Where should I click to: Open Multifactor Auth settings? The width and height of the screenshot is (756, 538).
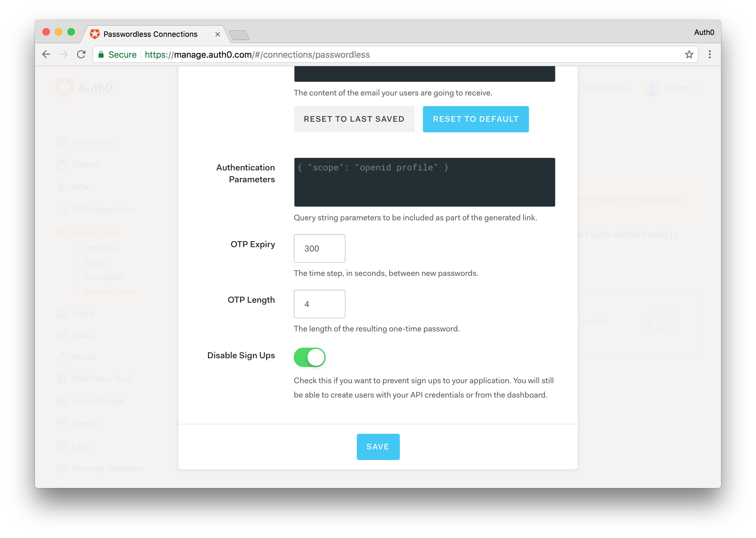[102, 378]
